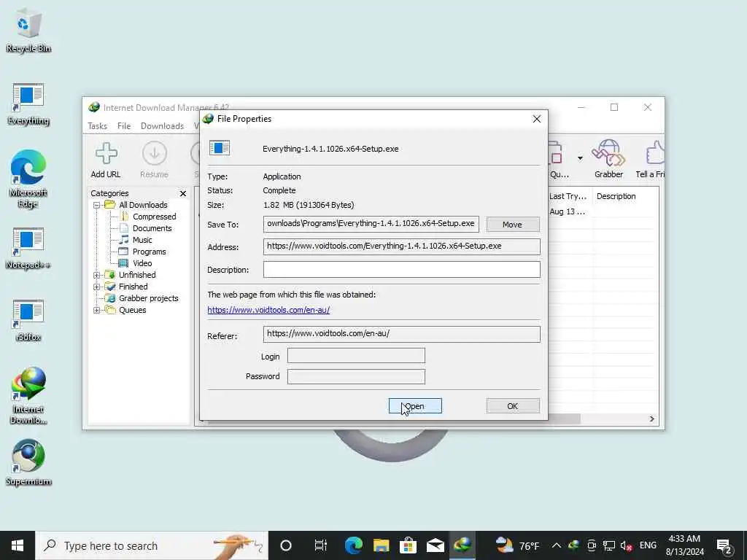747x560 pixels.
Task: Close the File Properties dialog
Action: (536, 119)
